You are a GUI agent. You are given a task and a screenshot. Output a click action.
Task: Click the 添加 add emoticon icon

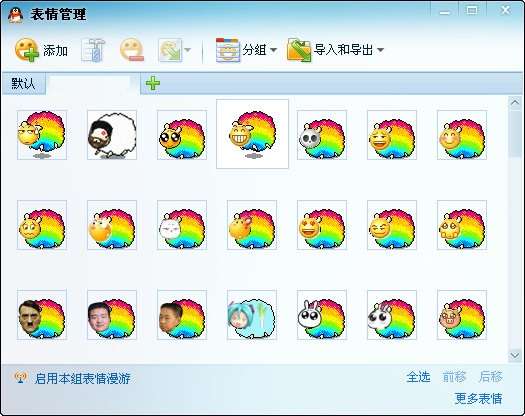(27, 50)
